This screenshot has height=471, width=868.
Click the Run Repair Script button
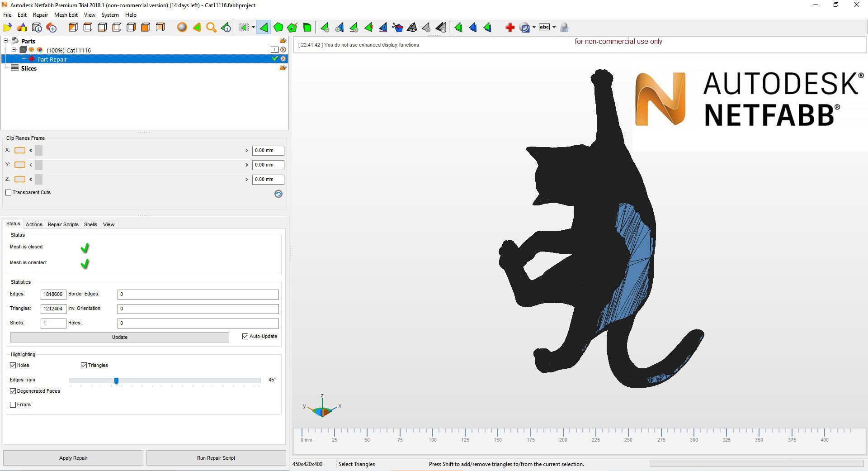(x=216, y=458)
